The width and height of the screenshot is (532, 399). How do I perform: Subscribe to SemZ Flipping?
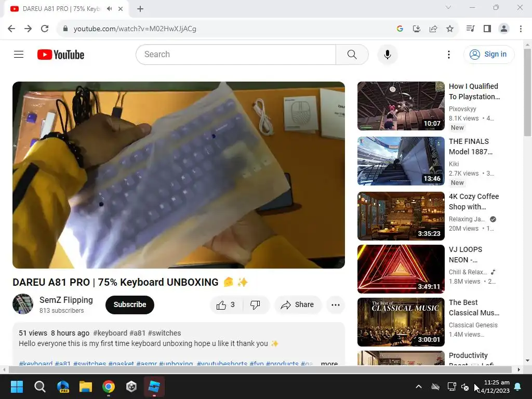coord(129,304)
